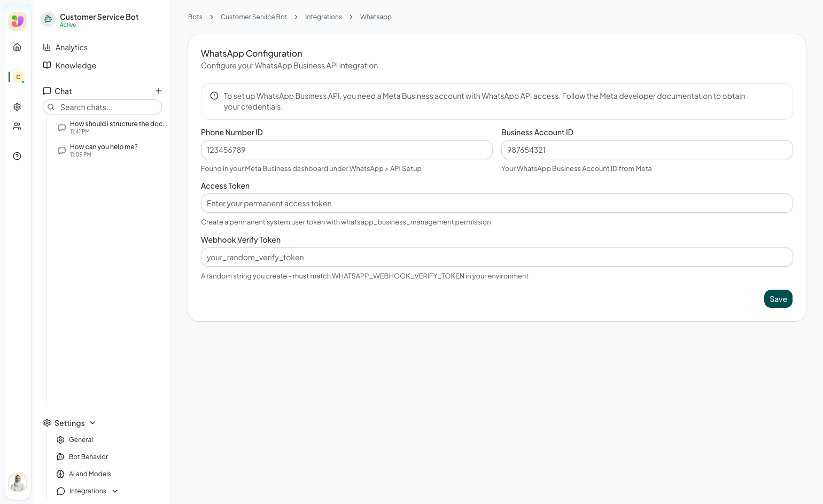The height and width of the screenshot is (504, 823).
Task: Click the app logo at top left
Action: pos(18,21)
